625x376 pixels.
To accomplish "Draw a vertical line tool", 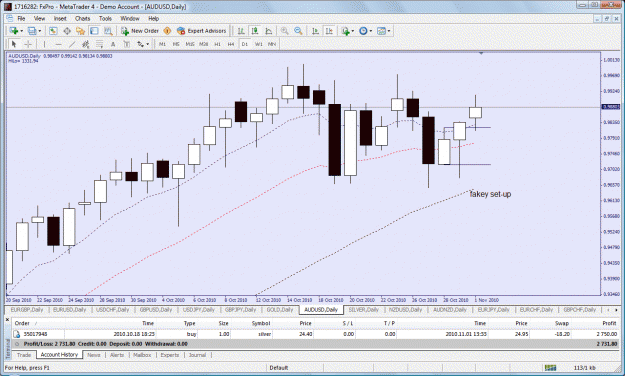I will pos(44,44).
